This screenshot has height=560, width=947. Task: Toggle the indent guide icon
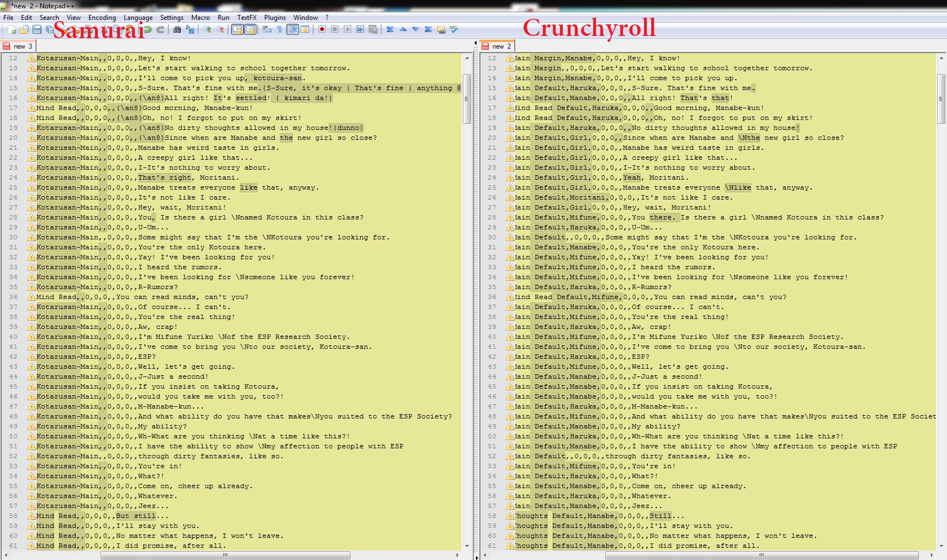pos(292,29)
